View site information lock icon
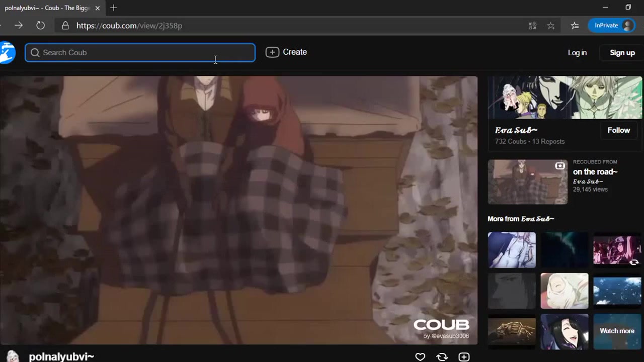Screen dimensions: 644x362 (x=65, y=26)
